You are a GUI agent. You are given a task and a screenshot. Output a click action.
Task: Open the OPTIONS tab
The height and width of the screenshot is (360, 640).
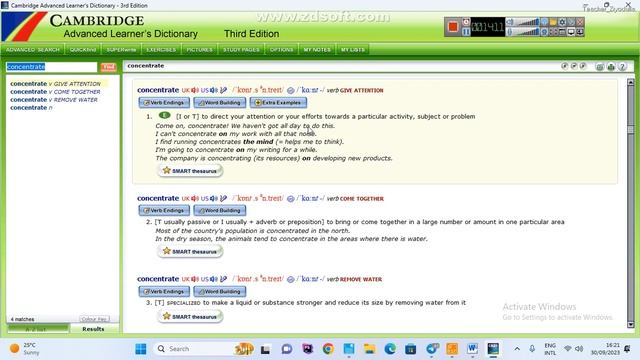click(282, 50)
